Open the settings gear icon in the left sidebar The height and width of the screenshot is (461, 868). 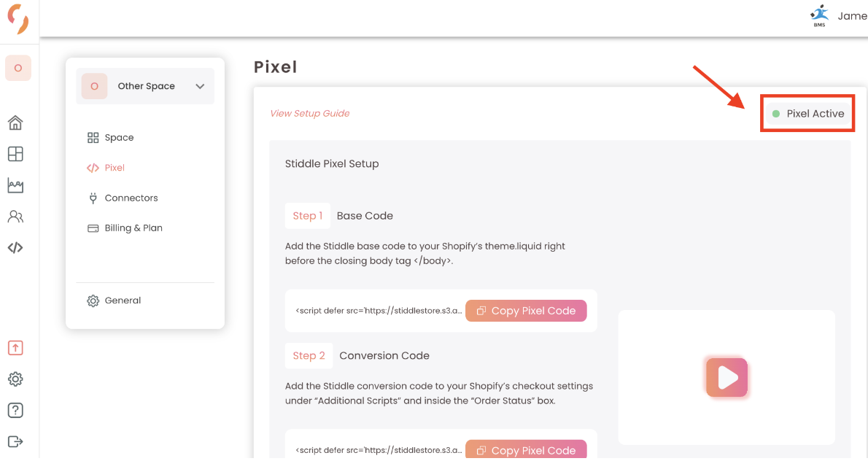click(15, 379)
